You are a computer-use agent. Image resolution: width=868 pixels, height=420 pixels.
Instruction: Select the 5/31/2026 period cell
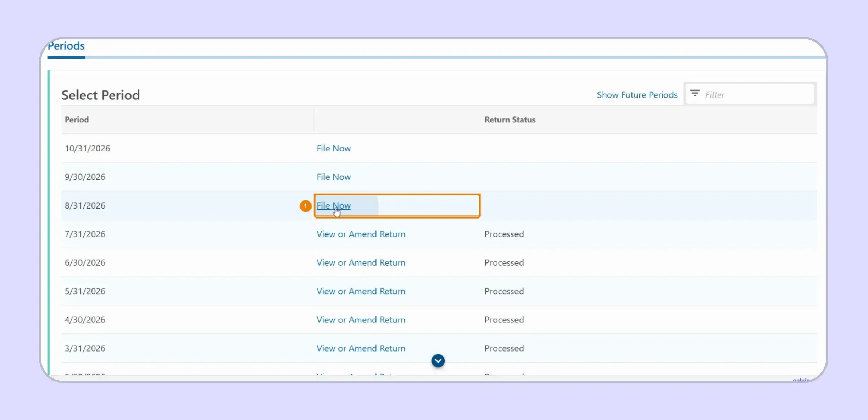(x=85, y=291)
